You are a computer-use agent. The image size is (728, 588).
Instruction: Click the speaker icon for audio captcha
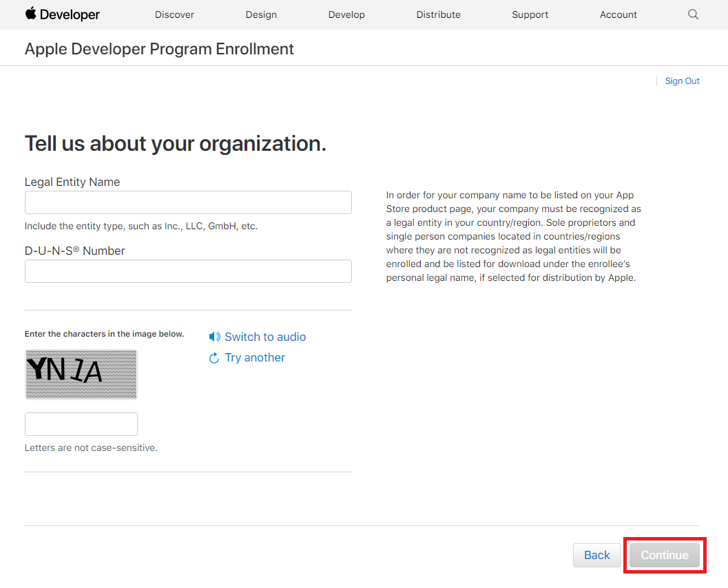tap(214, 337)
